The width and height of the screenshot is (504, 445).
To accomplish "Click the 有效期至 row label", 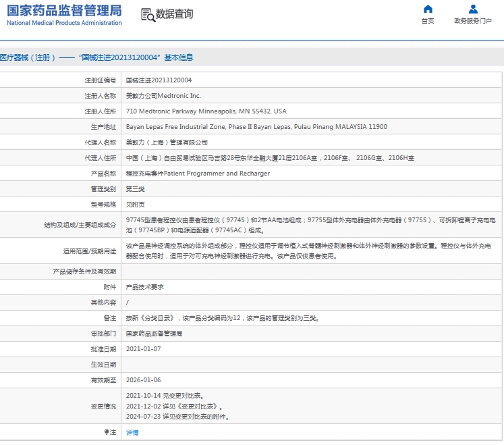I will [103, 380].
